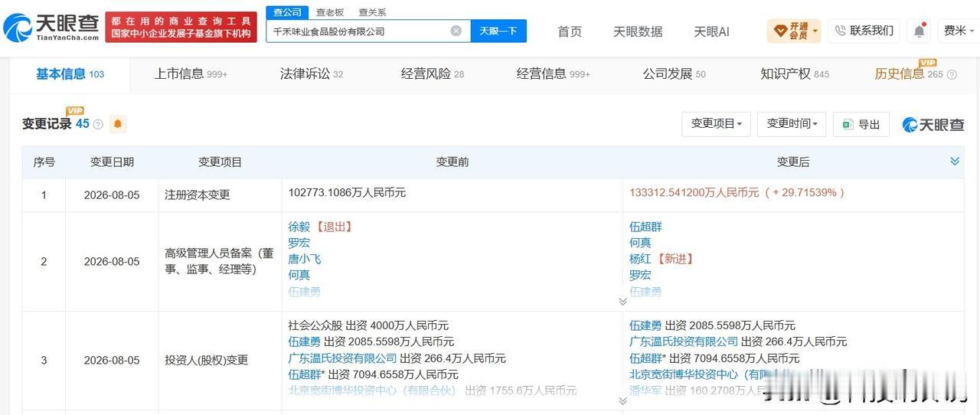Click the 变更项目 column header

[x=220, y=162]
